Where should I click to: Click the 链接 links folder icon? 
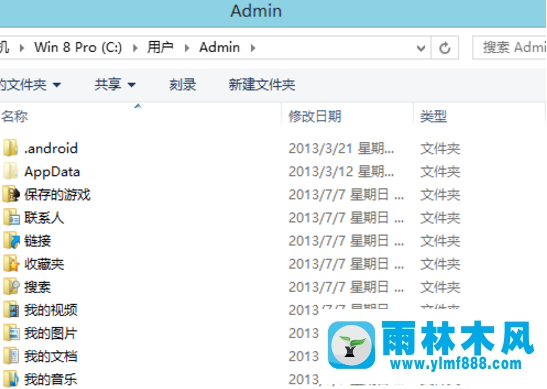pyautogui.click(x=11, y=240)
